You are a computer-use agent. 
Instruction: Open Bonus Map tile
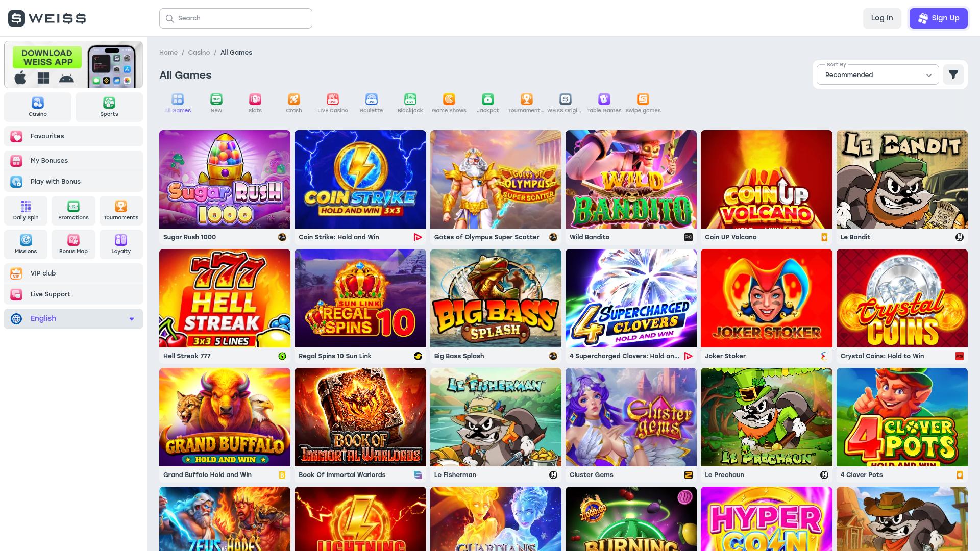point(73,244)
